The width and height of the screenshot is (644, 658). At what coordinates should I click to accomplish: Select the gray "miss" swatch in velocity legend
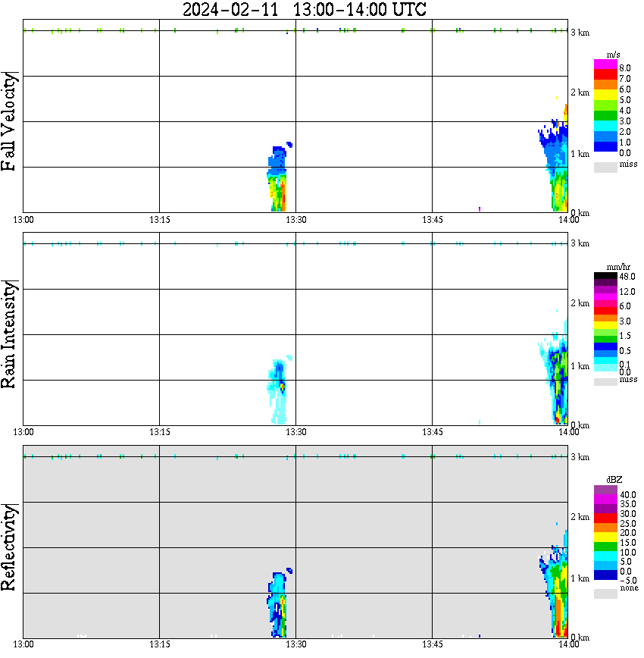click(x=605, y=167)
